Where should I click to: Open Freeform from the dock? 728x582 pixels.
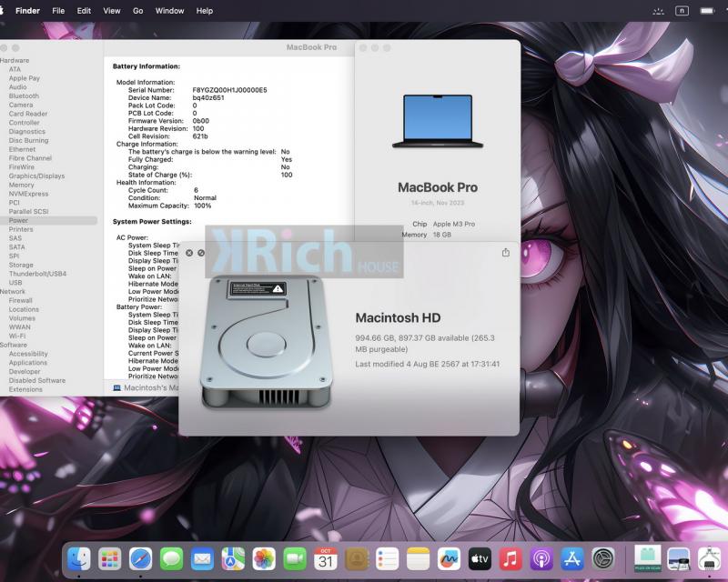coord(449,558)
